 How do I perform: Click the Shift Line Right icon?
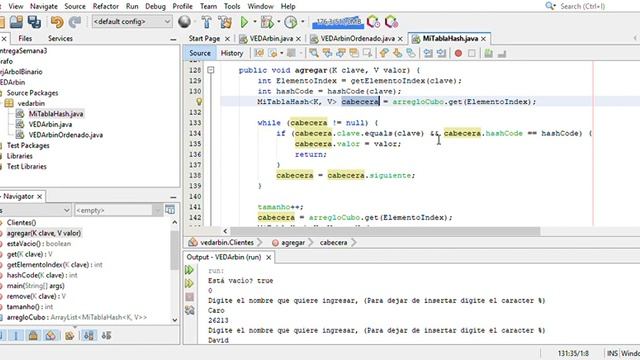pyautogui.click(x=441, y=53)
